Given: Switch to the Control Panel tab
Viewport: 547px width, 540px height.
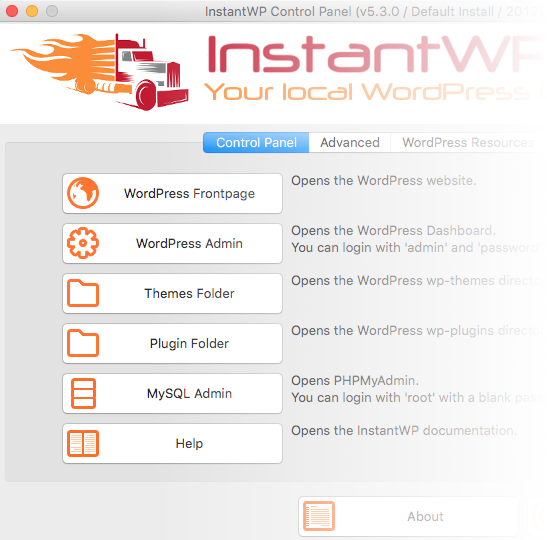Looking at the screenshot, I should click(x=256, y=142).
